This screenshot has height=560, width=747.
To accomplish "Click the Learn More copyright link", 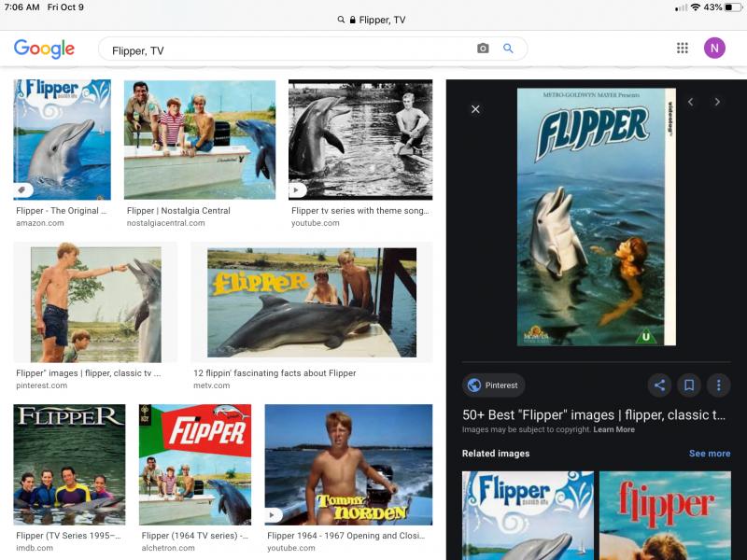I will click(613, 429).
